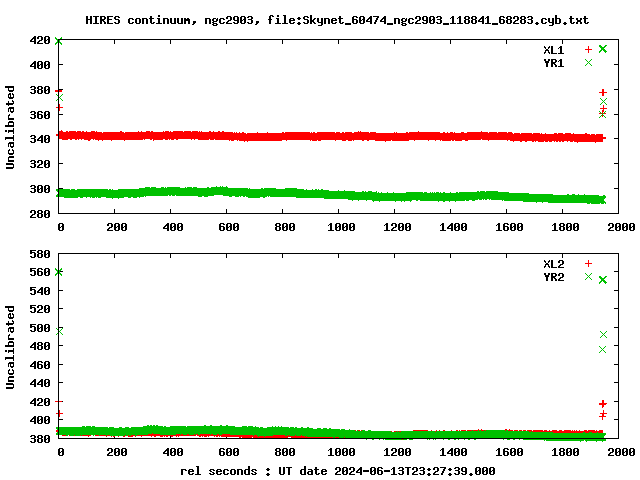The height and width of the screenshot is (480, 640).
Task: Click the red plus marker beside XL1 legend
Action: tap(588, 49)
